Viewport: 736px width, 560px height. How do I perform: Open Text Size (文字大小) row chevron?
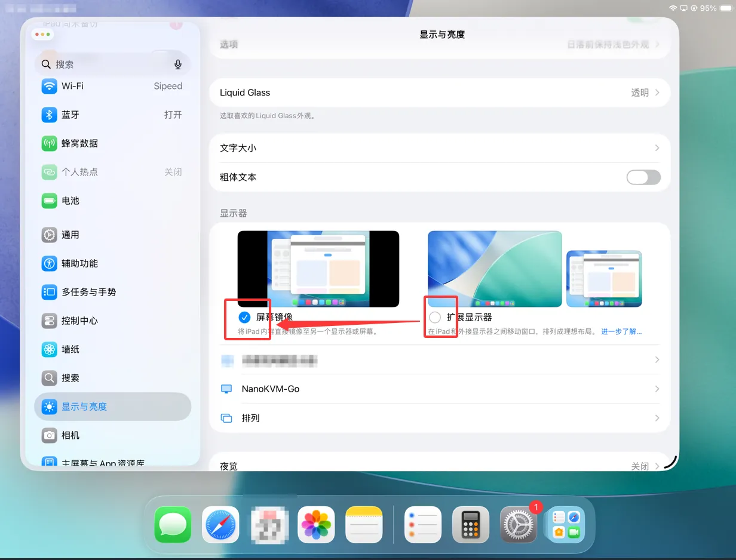657,148
